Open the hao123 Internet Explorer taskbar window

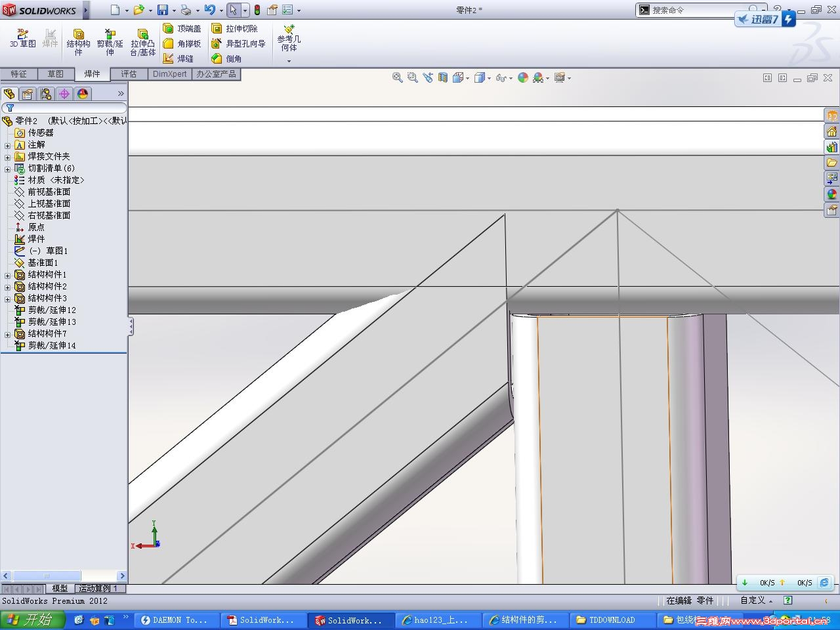[438, 620]
